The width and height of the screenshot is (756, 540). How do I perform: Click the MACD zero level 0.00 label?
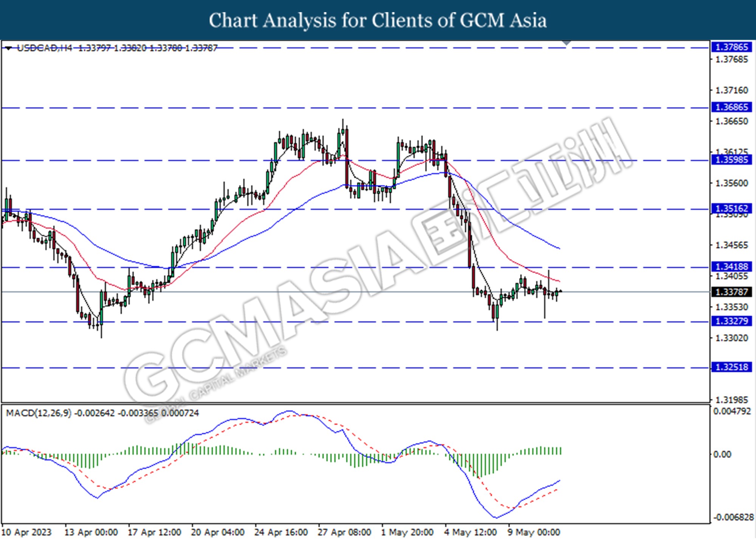point(722,455)
